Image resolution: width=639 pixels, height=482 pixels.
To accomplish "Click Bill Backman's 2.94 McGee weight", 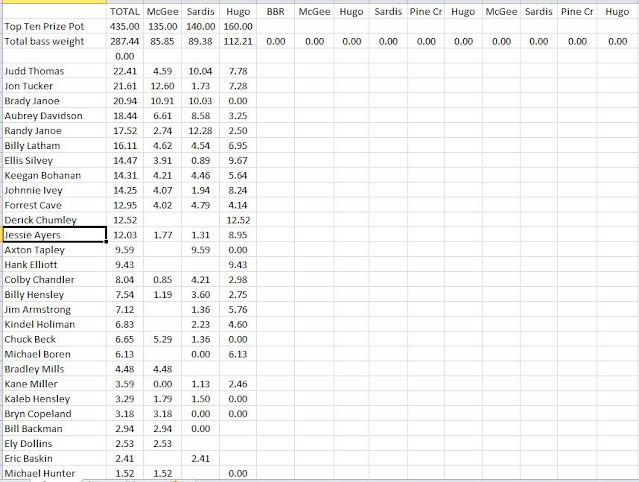I will [x=162, y=429].
